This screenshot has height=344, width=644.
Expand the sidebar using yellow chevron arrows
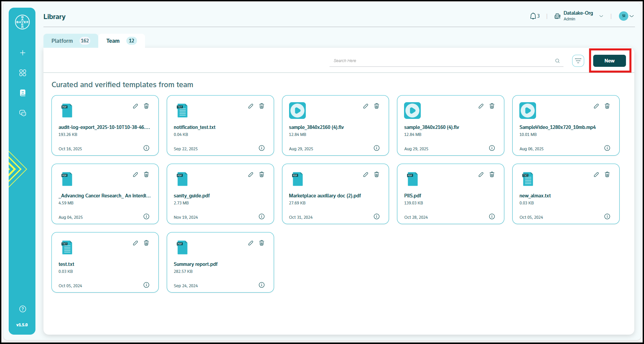tap(16, 169)
